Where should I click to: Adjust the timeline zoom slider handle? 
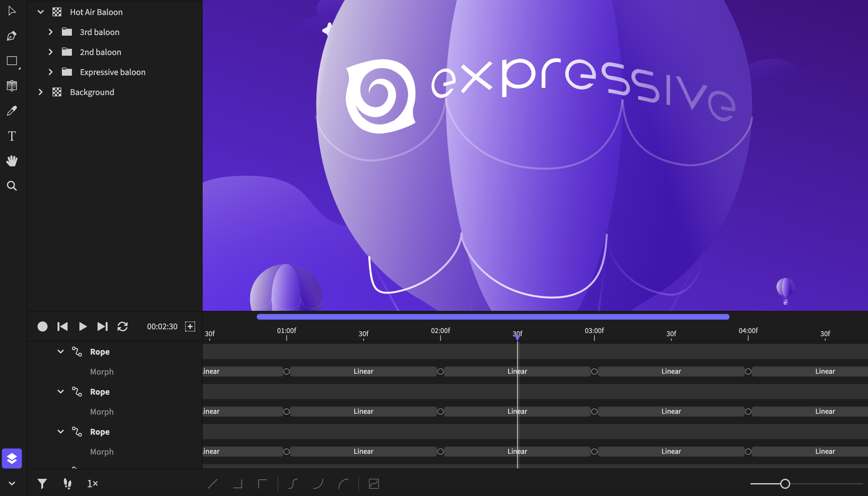[x=785, y=484]
